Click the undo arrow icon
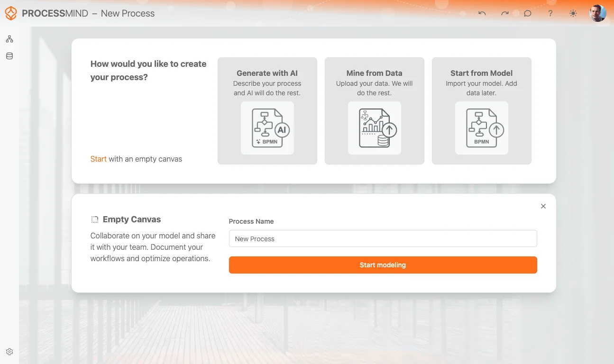This screenshot has width=614, height=364. pos(482,13)
